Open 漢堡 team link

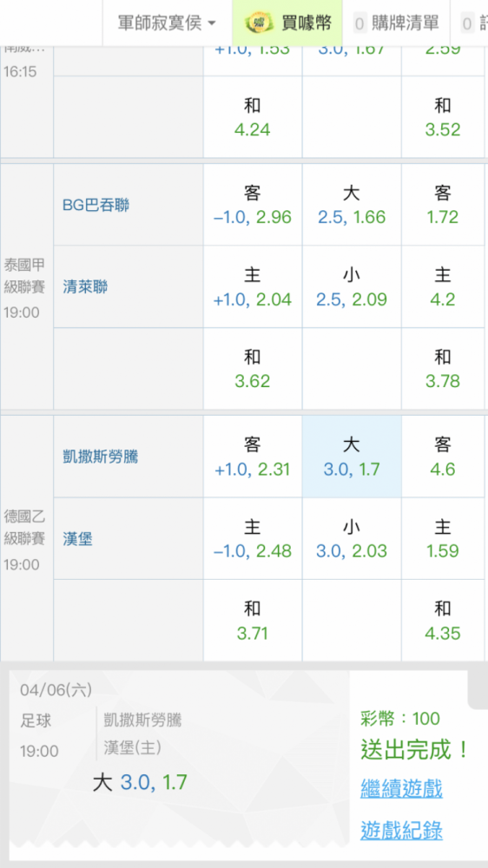tap(77, 539)
